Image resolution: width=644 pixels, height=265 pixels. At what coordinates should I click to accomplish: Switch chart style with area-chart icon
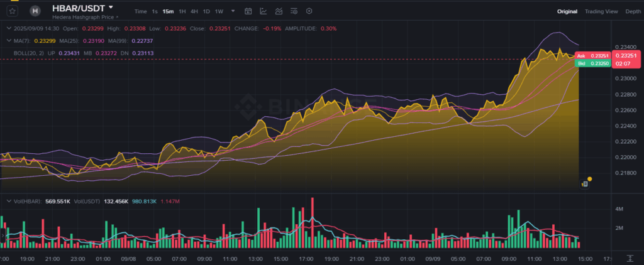pos(278,11)
